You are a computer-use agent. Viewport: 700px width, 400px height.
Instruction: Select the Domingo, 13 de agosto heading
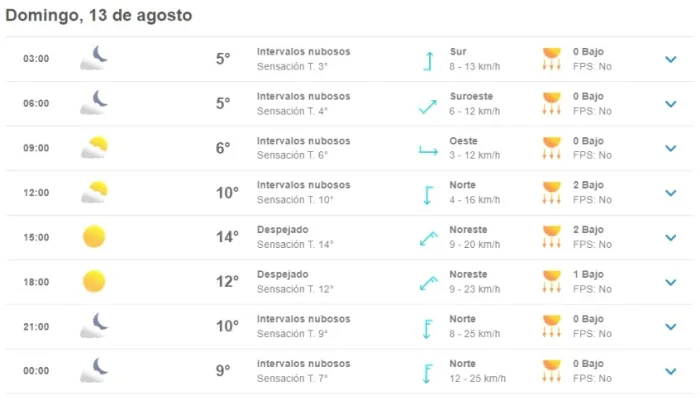99,15
